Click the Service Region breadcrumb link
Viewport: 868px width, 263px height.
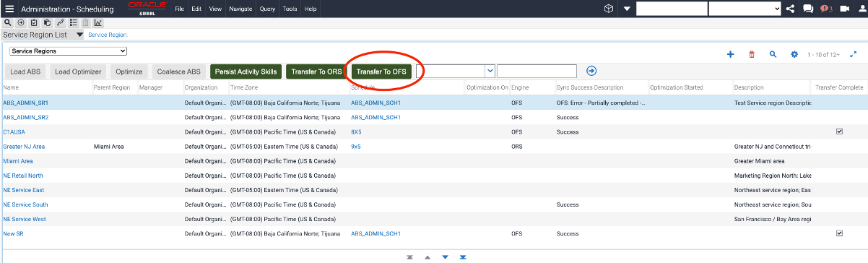click(107, 35)
